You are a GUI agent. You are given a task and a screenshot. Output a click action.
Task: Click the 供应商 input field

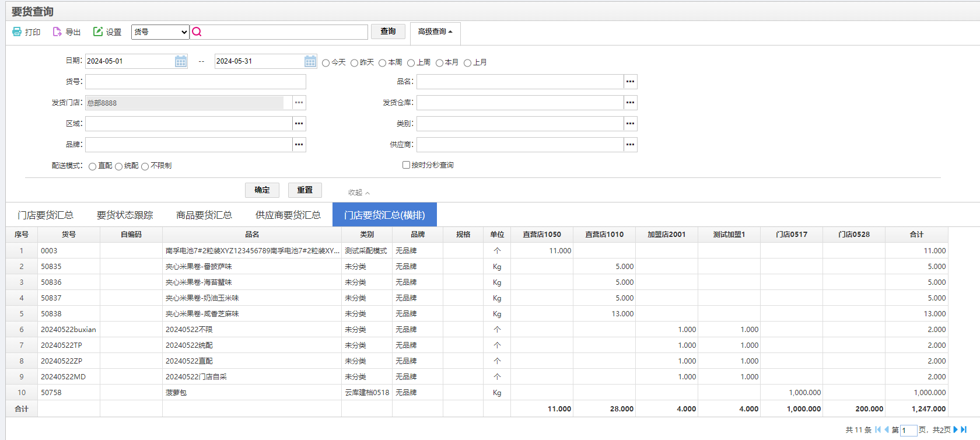(x=520, y=145)
